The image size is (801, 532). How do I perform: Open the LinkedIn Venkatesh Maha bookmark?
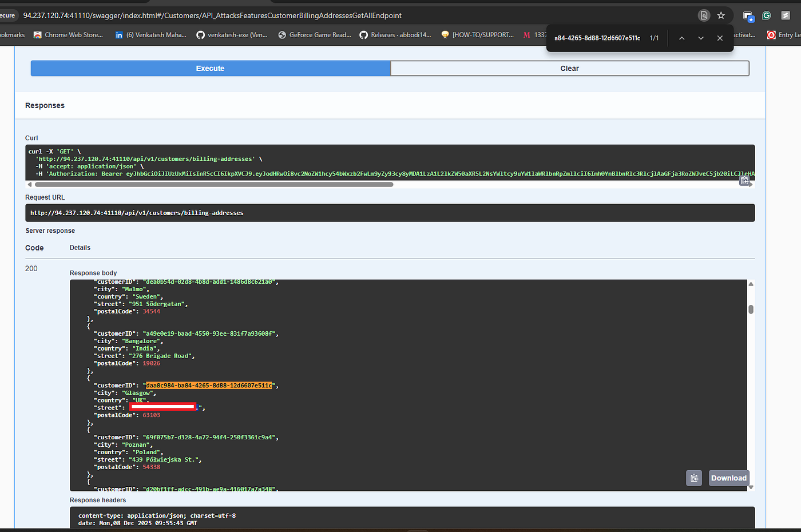coord(151,35)
